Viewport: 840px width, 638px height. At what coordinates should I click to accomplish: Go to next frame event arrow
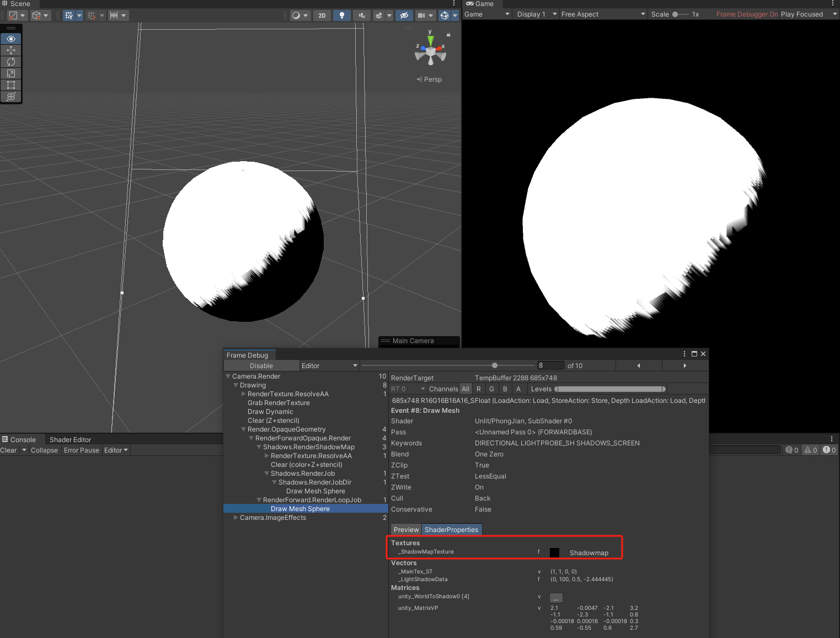point(685,365)
